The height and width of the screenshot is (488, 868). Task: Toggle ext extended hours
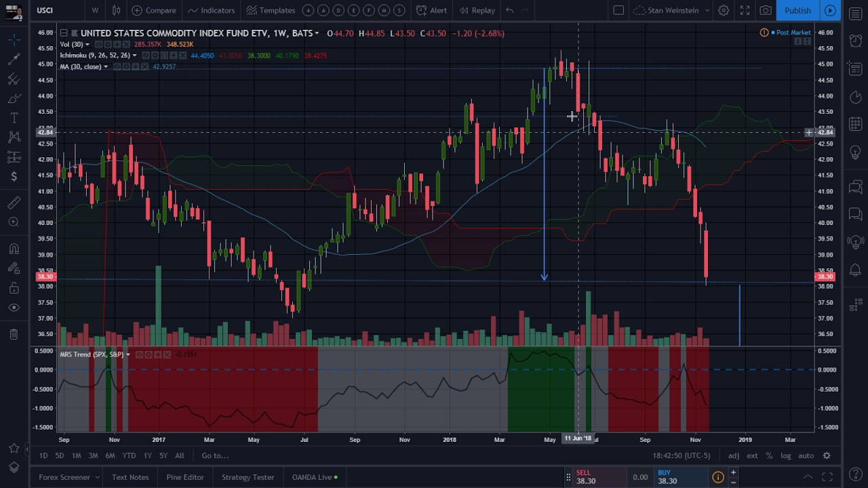coord(752,455)
